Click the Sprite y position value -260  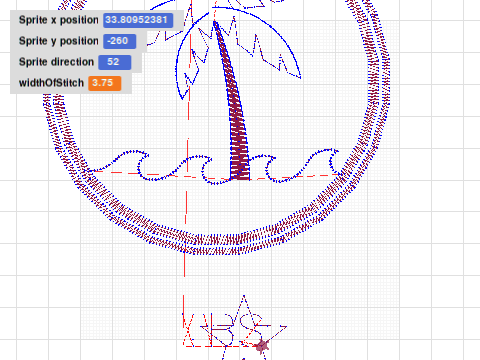point(120,41)
